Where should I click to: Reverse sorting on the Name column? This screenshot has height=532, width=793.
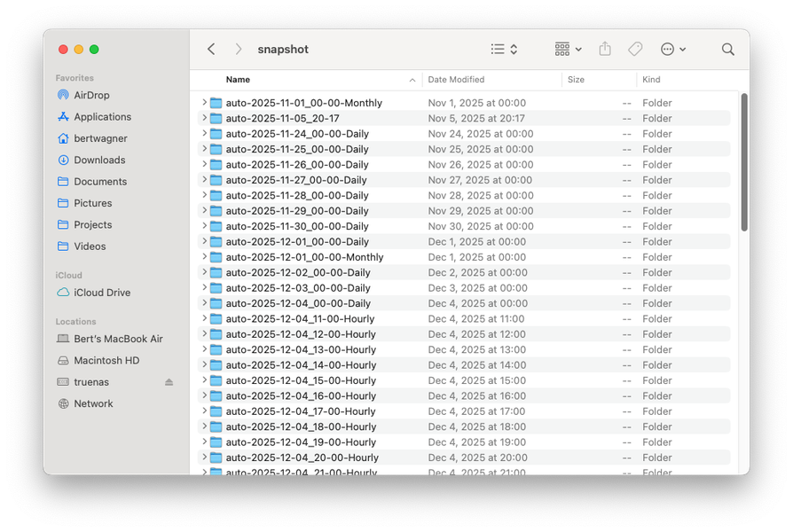238,79
